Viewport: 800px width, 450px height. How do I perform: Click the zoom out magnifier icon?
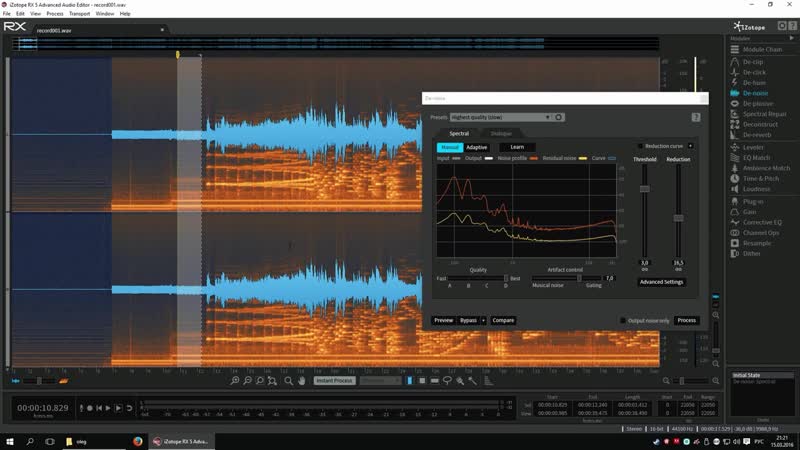click(x=247, y=381)
